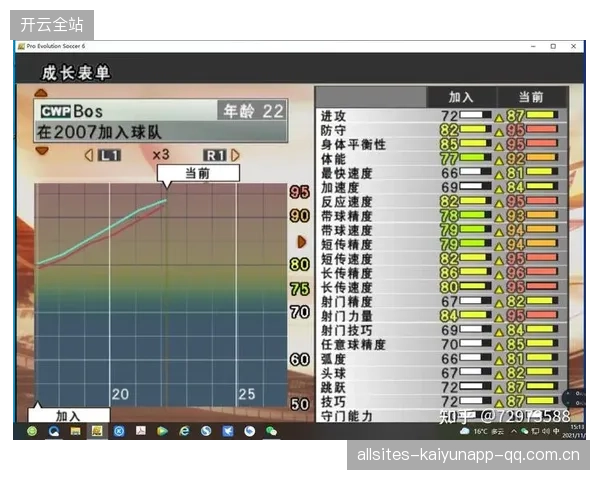This screenshot has width=600, height=480.
Task: Click the age 20 label on the chart
Action: tap(120, 394)
